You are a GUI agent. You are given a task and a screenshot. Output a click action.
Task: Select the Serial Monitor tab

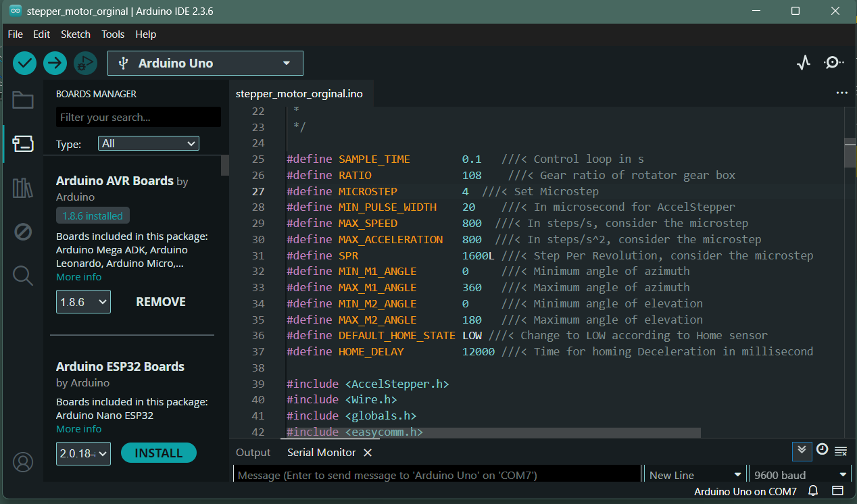pyautogui.click(x=322, y=453)
